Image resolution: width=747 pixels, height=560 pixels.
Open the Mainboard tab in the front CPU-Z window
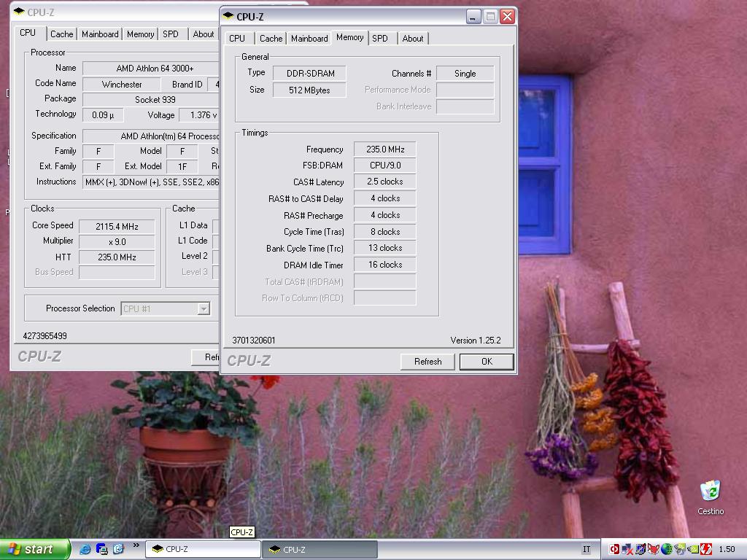tap(309, 38)
